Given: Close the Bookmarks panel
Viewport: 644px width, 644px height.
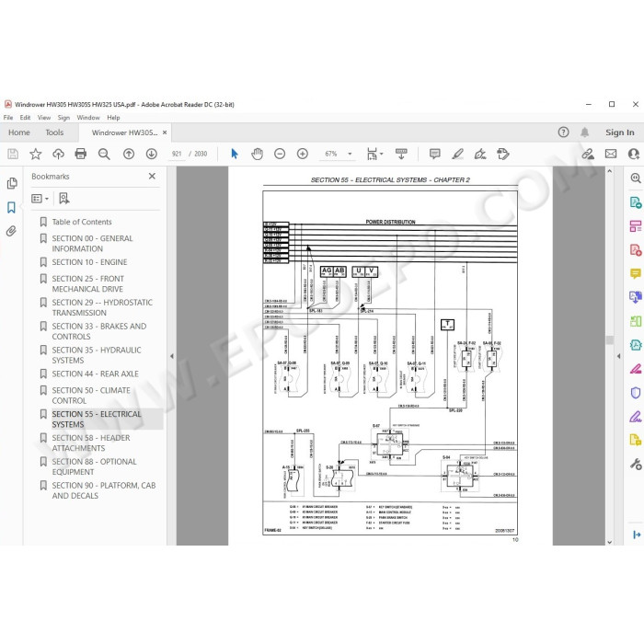Looking at the screenshot, I should [x=152, y=176].
